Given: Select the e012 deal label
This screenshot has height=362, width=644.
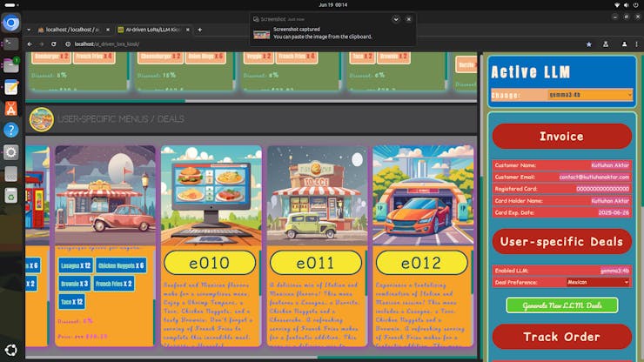Looking at the screenshot, I should 421,263.
